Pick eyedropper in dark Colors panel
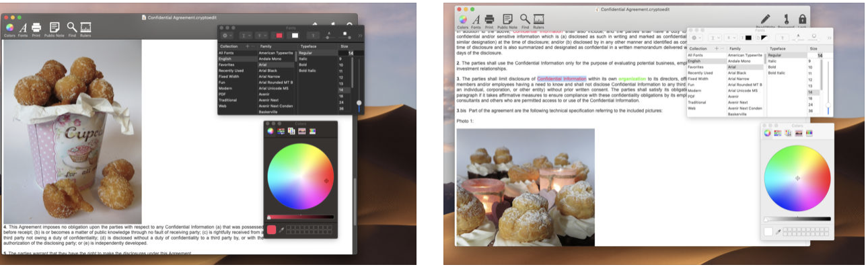Viewport: 868px width, 269px height. point(281,230)
